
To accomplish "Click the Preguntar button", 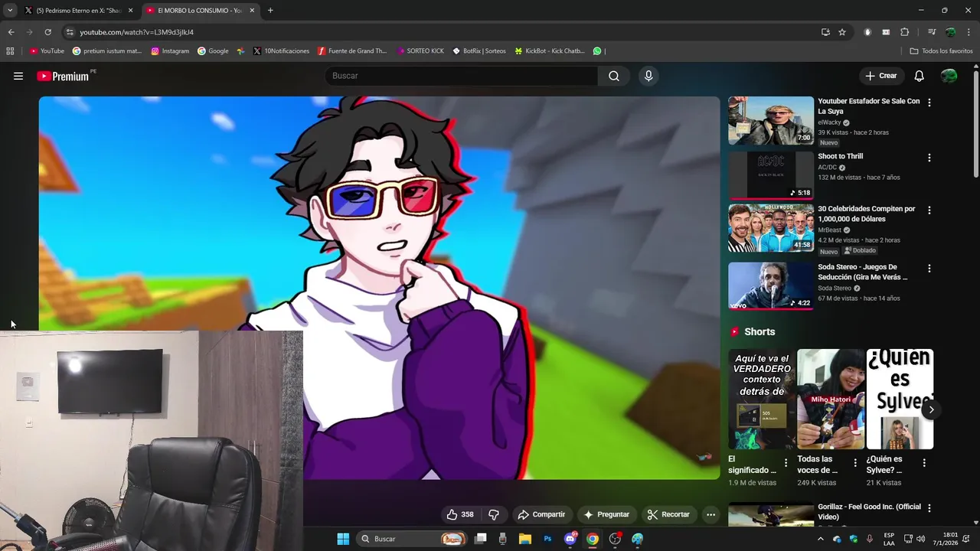I will [606, 514].
